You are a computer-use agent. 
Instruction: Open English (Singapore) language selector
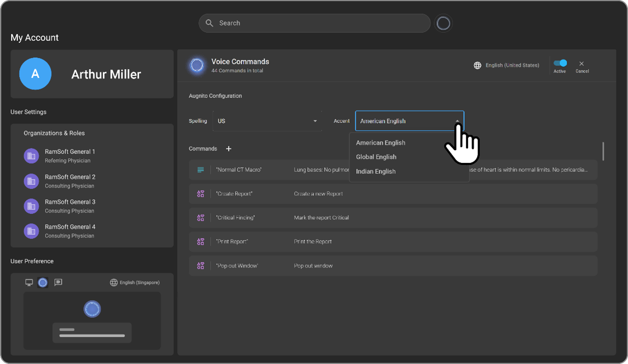[135, 283]
